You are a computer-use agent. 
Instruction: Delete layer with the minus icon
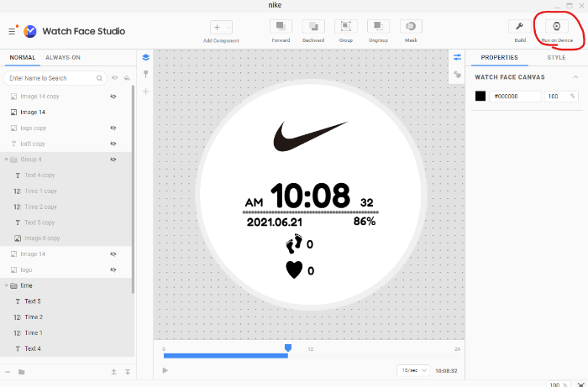[x=8, y=372]
